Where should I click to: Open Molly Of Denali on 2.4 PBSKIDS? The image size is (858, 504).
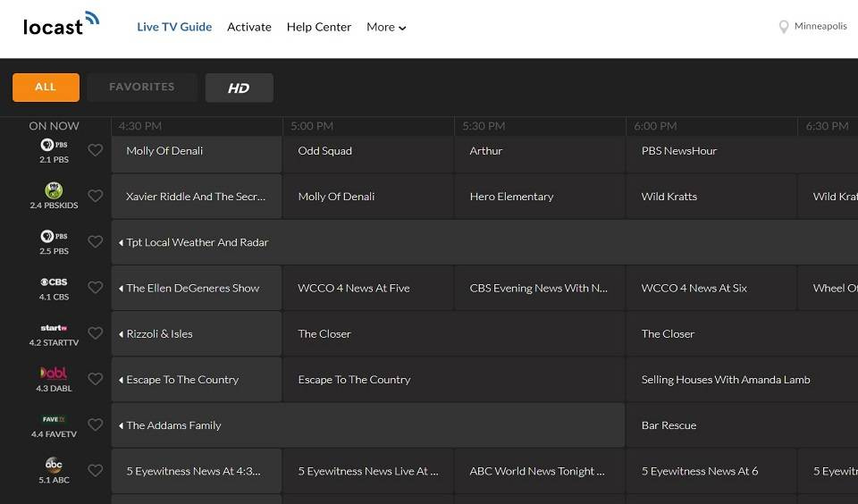pyautogui.click(x=368, y=197)
